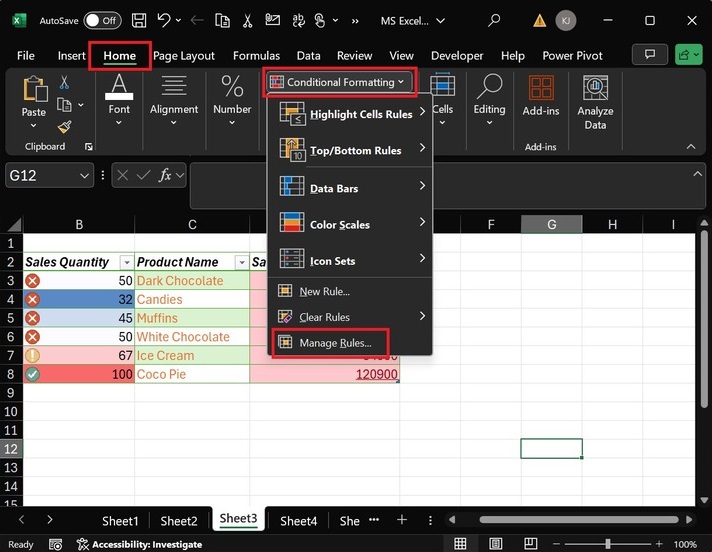
Task: Open the Product Name filter dropdown
Action: coord(240,262)
